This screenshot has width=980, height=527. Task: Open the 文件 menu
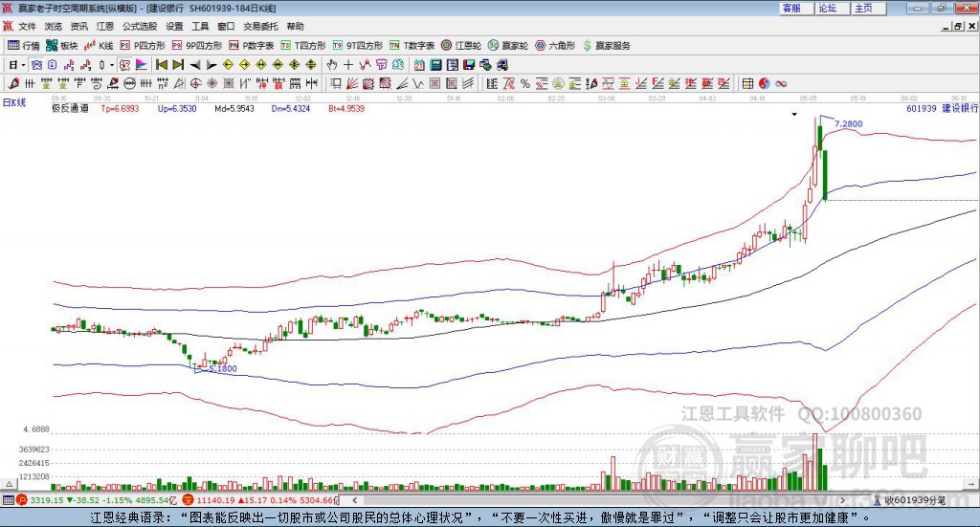click(x=28, y=26)
